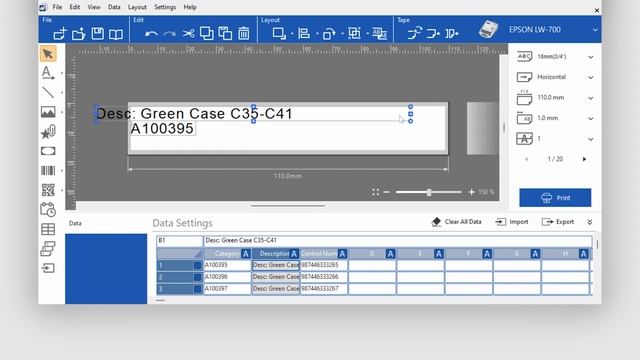Expand the Data Settings double chevron
640x360 pixels.
pos(590,222)
